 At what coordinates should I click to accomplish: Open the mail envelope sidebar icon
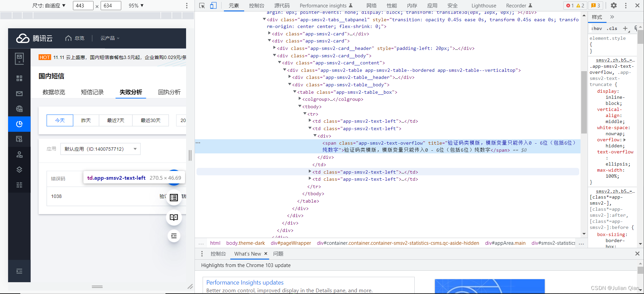pos(19,94)
